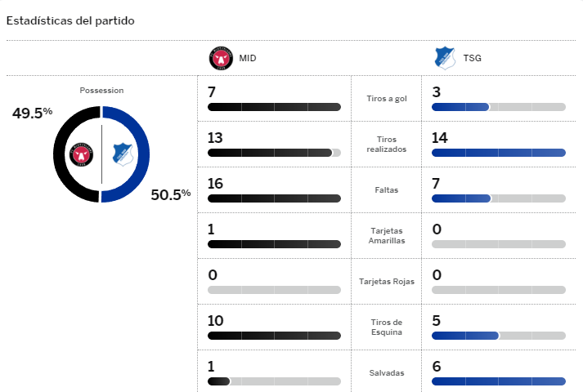The height and width of the screenshot is (392, 583).
Task: Click TSG's Faltas progress bar
Action: 498,198
